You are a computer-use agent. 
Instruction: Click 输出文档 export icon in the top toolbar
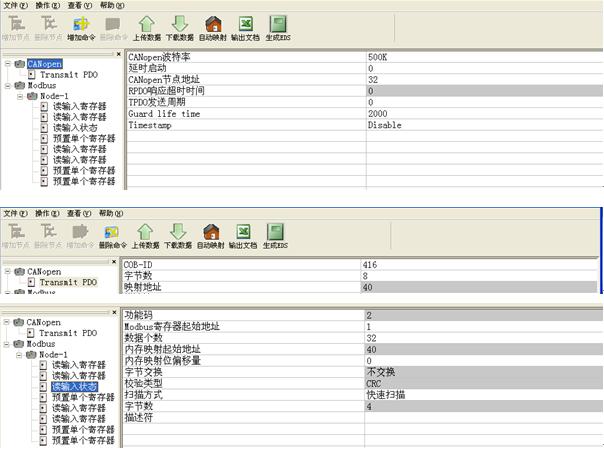(244, 25)
